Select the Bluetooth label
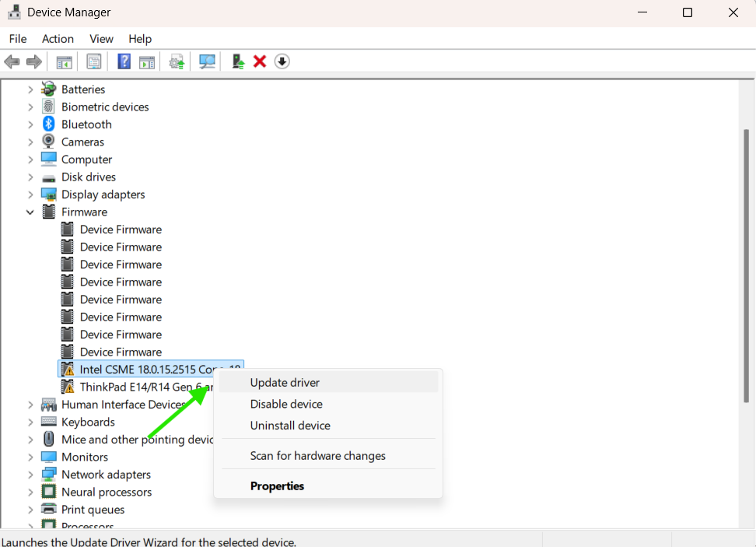 click(x=86, y=124)
